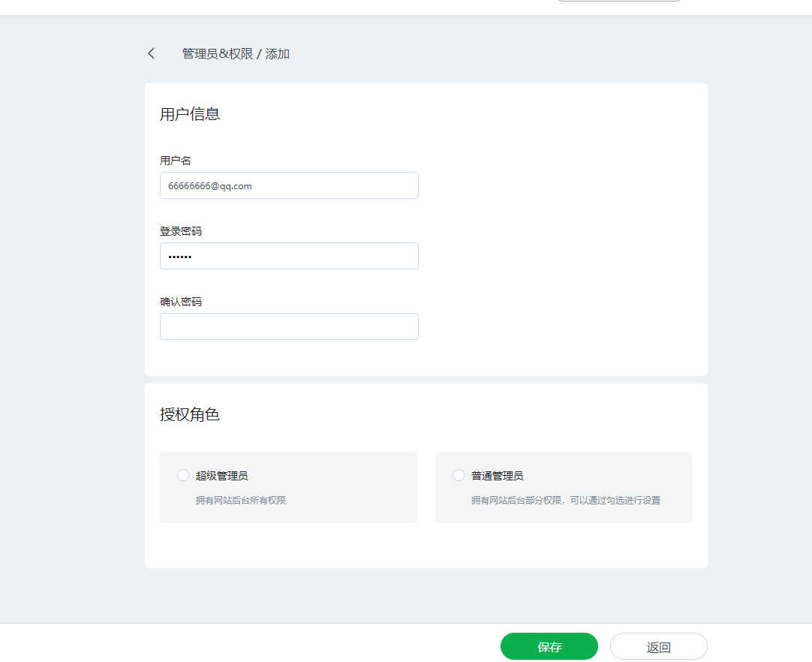
Task: Click the back arrow beside the breadcrumb
Action: point(151,53)
